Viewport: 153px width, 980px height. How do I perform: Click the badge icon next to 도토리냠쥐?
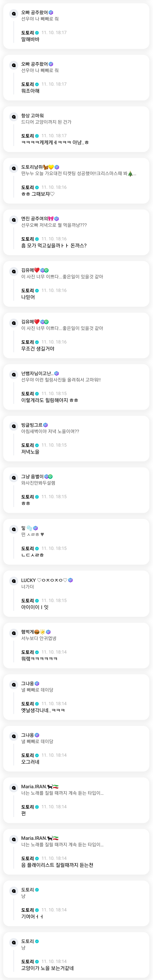57,167
